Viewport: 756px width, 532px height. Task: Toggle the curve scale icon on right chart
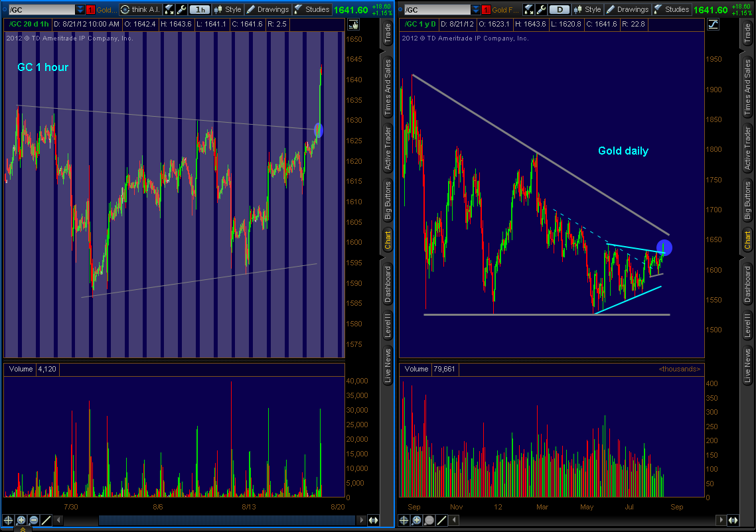click(x=713, y=25)
